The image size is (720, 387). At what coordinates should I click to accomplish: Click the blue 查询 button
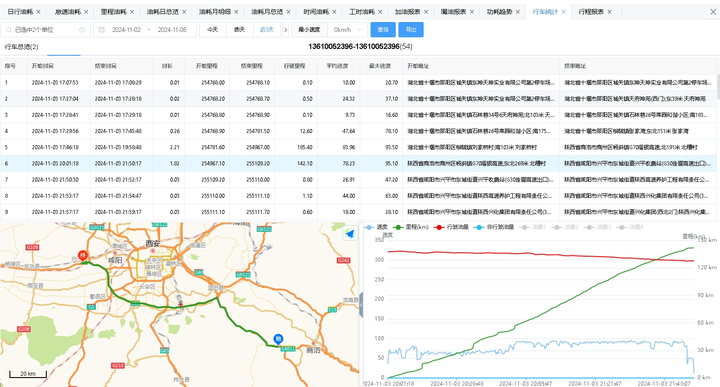tap(383, 30)
